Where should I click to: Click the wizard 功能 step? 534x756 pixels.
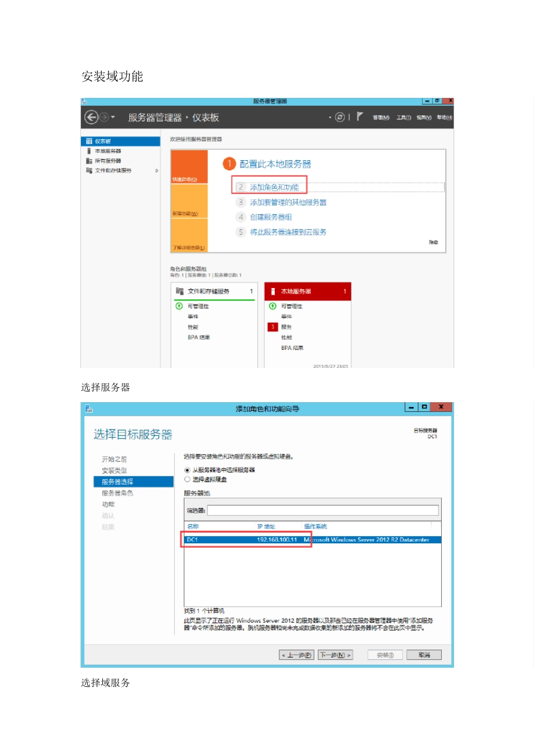point(108,505)
